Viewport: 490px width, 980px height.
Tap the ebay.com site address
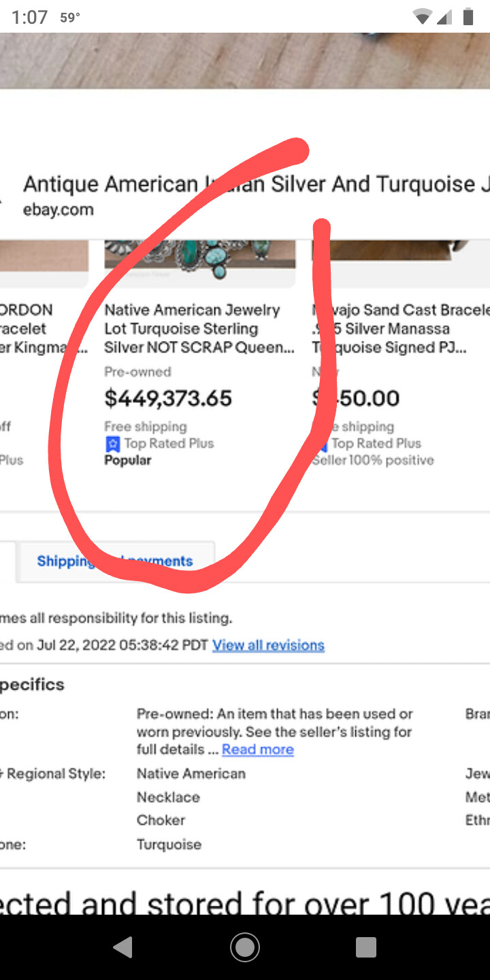point(59,210)
